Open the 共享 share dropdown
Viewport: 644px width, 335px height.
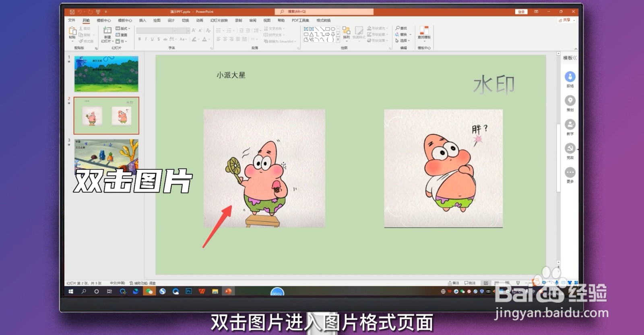pyautogui.click(x=567, y=20)
